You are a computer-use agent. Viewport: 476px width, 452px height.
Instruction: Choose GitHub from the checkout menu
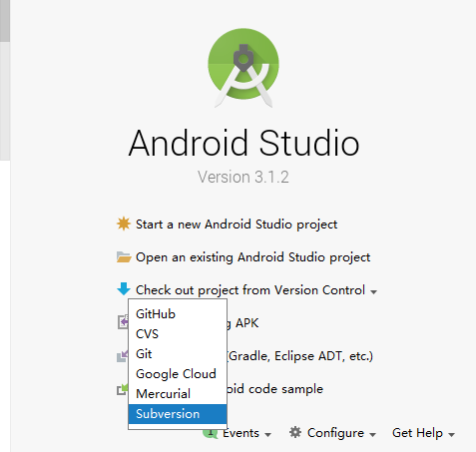tap(178, 314)
